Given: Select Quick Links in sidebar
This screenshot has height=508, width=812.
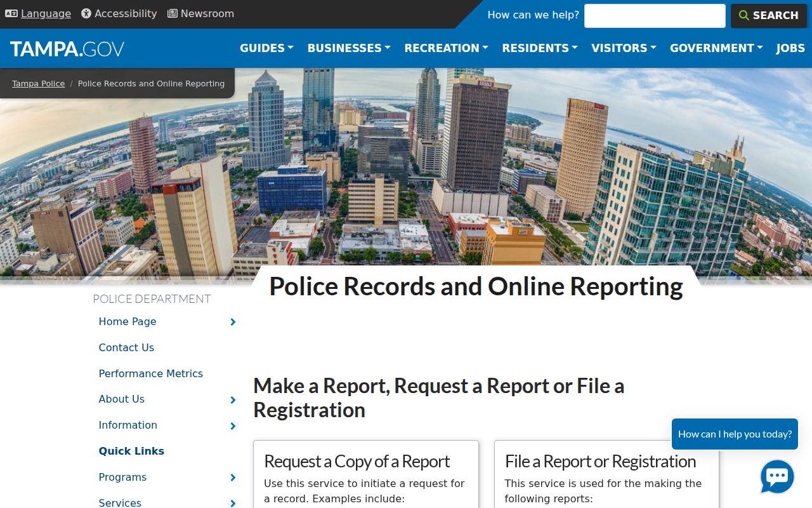Looking at the screenshot, I should coord(131,451).
